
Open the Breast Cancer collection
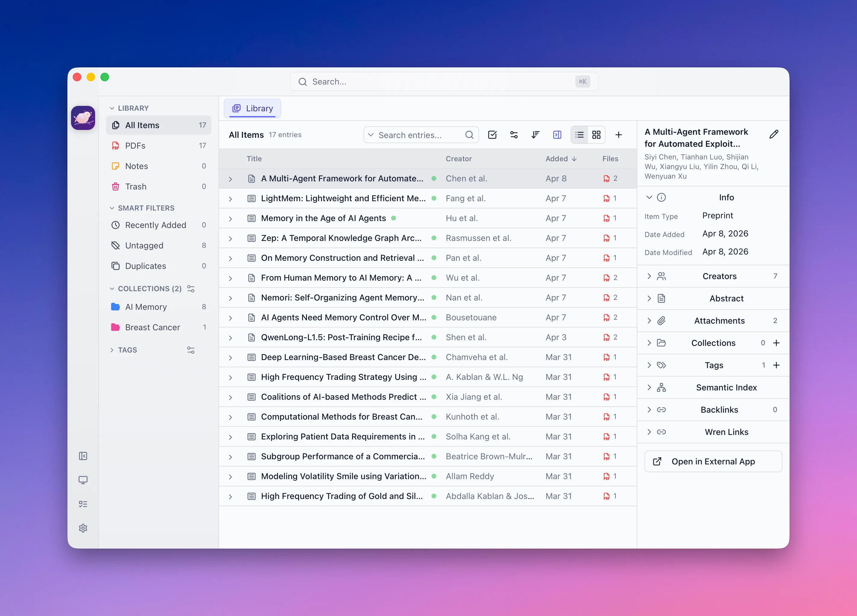pyautogui.click(x=158, y=328)
